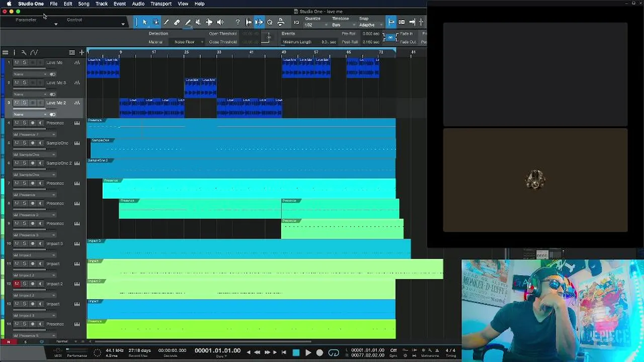The image size is (644, 362).
Task: Open the Transport menu
Action: coord(161,4)
